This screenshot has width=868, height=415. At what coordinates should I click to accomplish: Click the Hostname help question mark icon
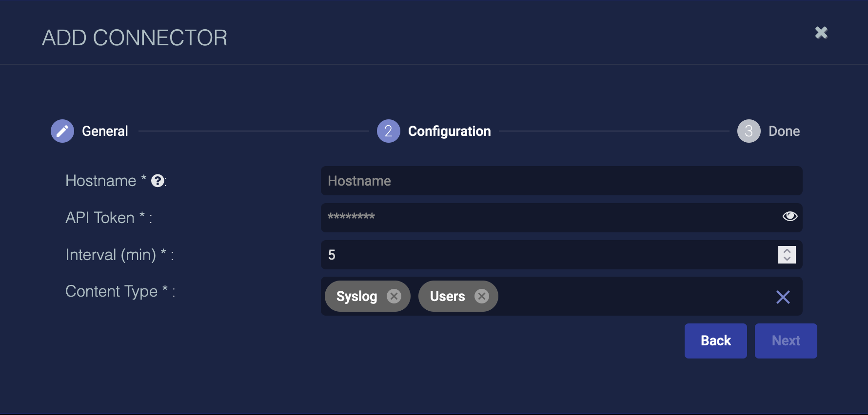(158, 181)
